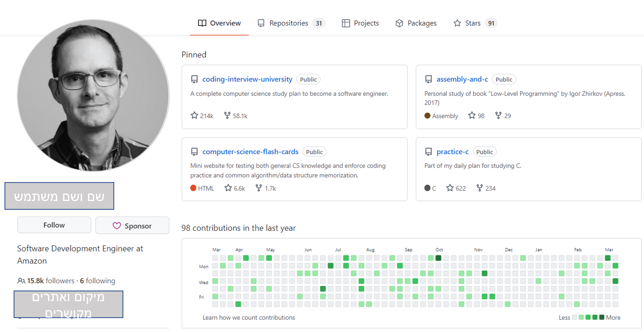Click fork icon showing 58.1k

[x=227, y=115]
